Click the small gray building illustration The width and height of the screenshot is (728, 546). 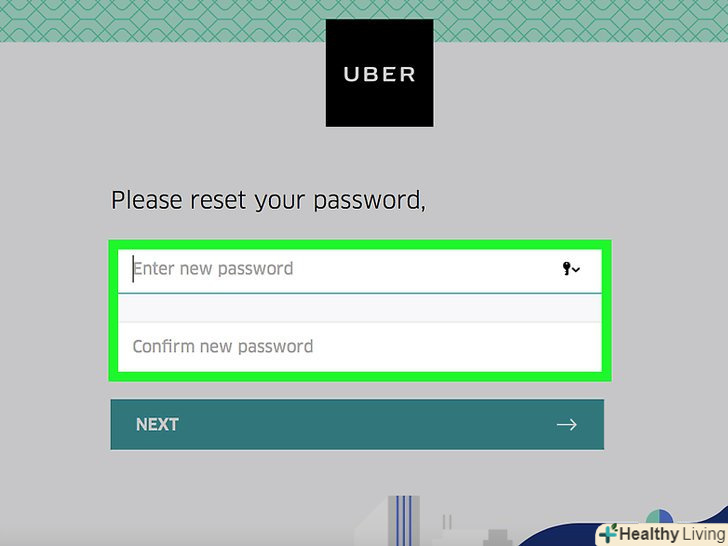point(497,537)
